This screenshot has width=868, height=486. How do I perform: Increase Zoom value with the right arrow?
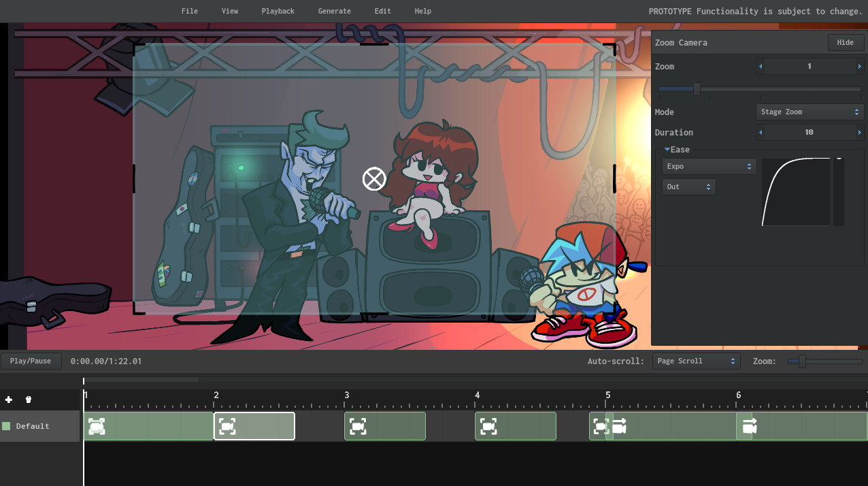point(859,67)
